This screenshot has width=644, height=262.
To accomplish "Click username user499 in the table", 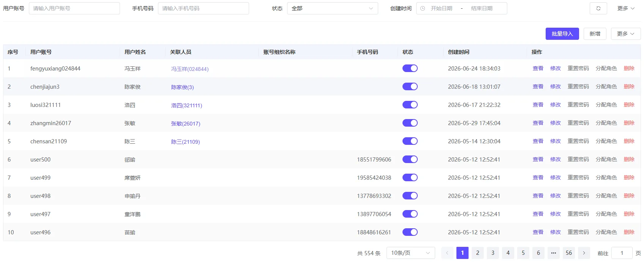I will coord(40,178).
